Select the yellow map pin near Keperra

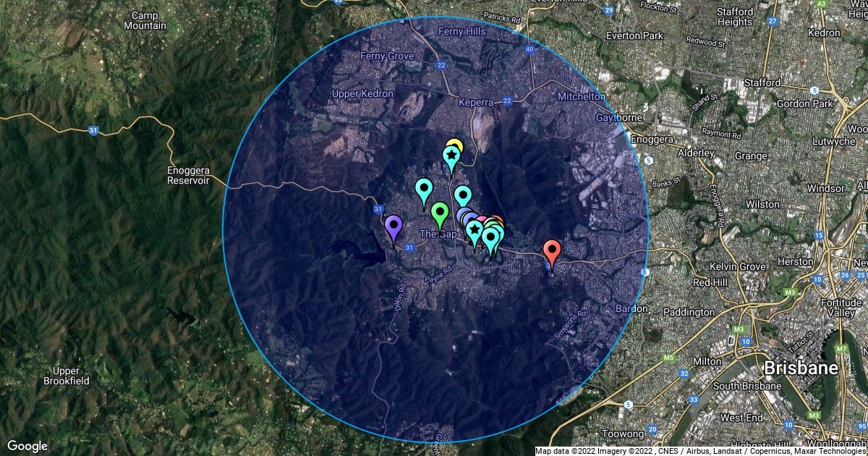pyautogui.click(x=455, y=143)
